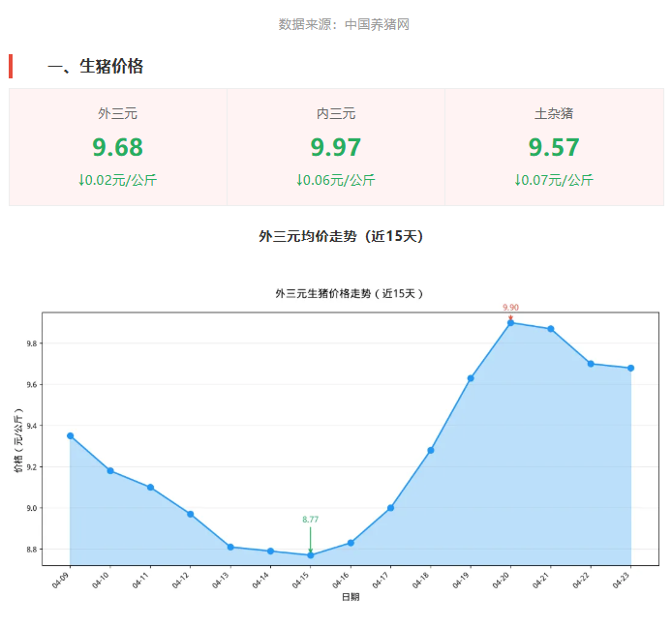Click the 04-12 x-axis date label
672x626 pixels.
click(181, 581)
